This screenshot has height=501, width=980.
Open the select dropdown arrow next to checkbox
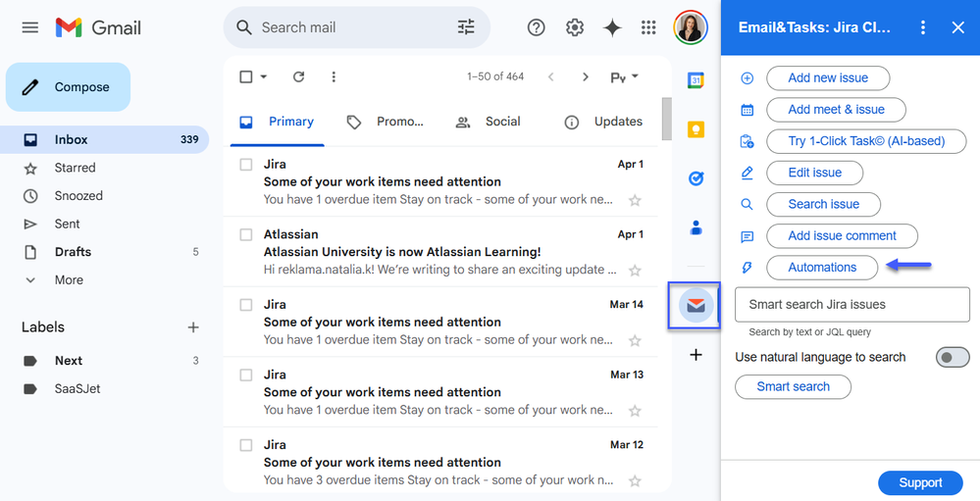[263, 76]
